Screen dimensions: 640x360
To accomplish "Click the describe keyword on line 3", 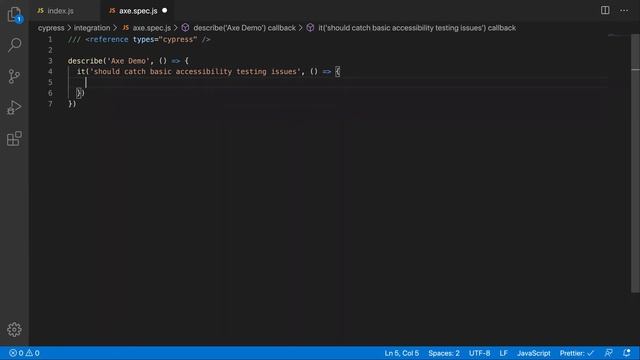I will coord(85,61).
